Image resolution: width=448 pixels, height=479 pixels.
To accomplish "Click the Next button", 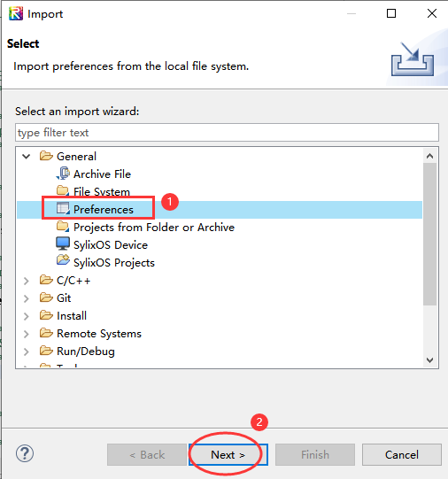I will [228, 454].
